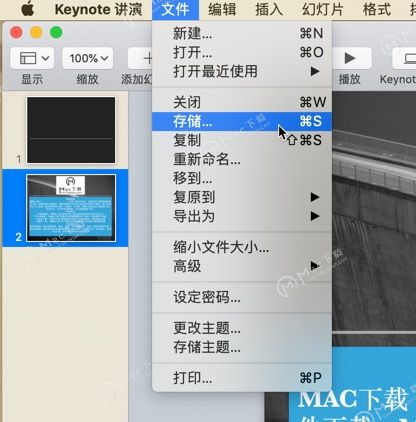Viewport: 416px width, 422px height.
Task: Click the green fullscreen window button
Action: (56, 32)
